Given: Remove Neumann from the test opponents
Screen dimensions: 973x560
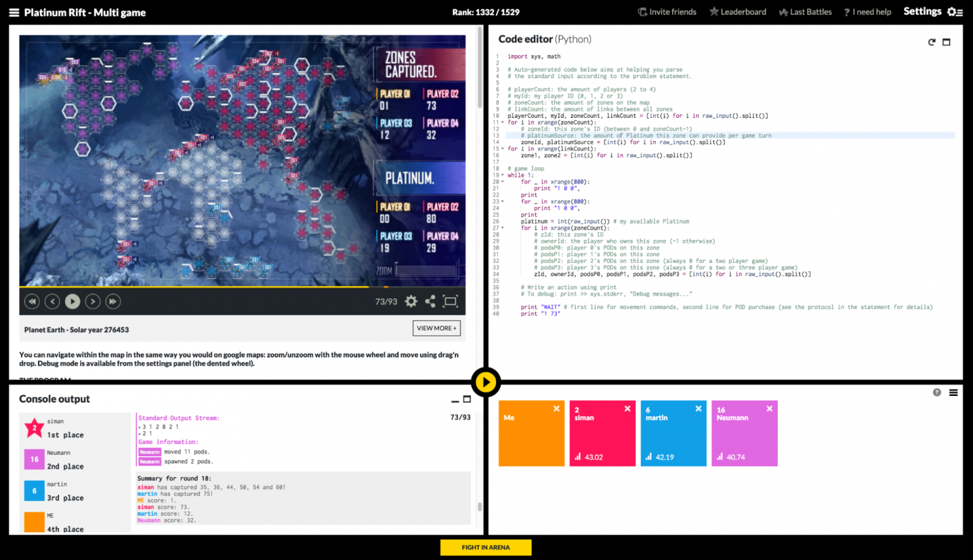Looking at the screenshot, I should tap(769, 409).
